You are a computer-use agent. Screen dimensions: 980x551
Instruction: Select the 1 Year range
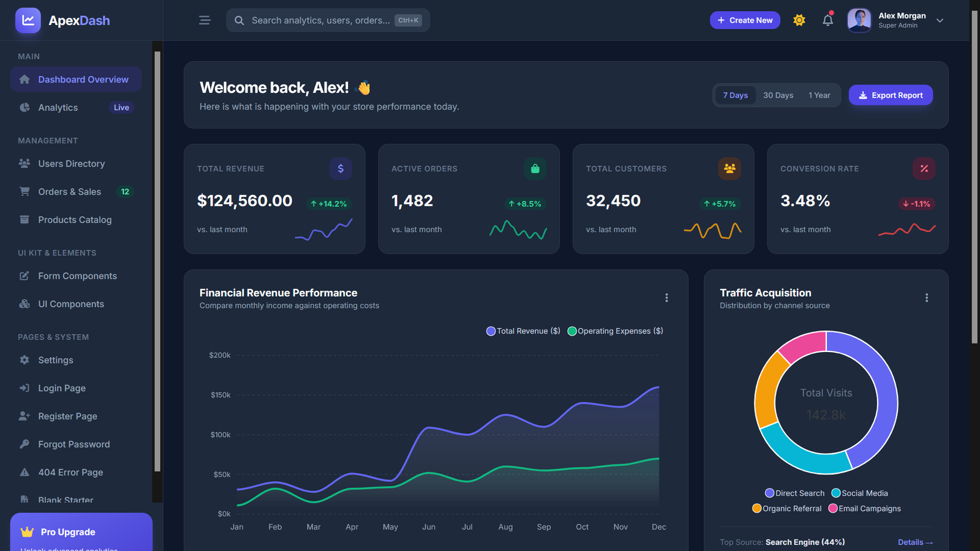pyautogui.click(x=819, y=95)
